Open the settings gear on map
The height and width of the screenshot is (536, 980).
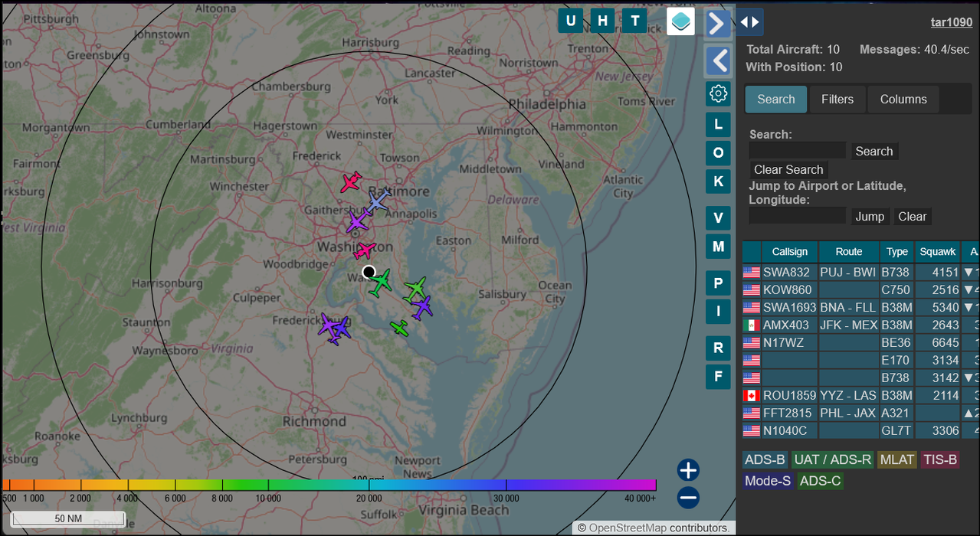coord(718,93)
